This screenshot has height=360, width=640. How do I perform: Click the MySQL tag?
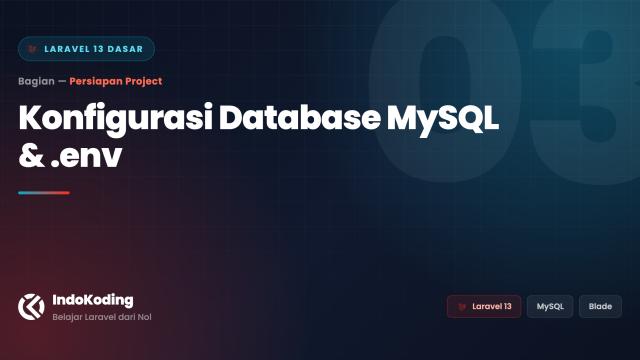(x=550, y=307)
